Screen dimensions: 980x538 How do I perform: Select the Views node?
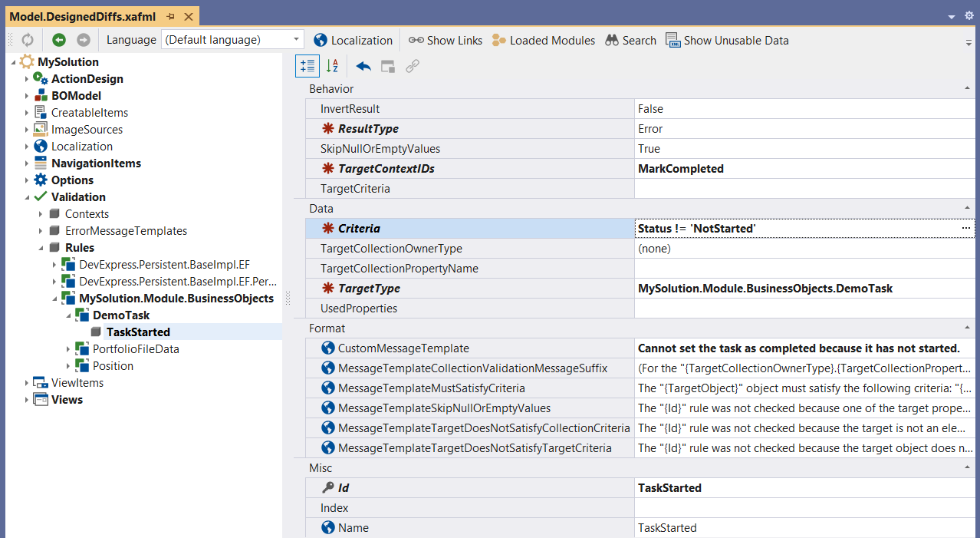[67, 400]
